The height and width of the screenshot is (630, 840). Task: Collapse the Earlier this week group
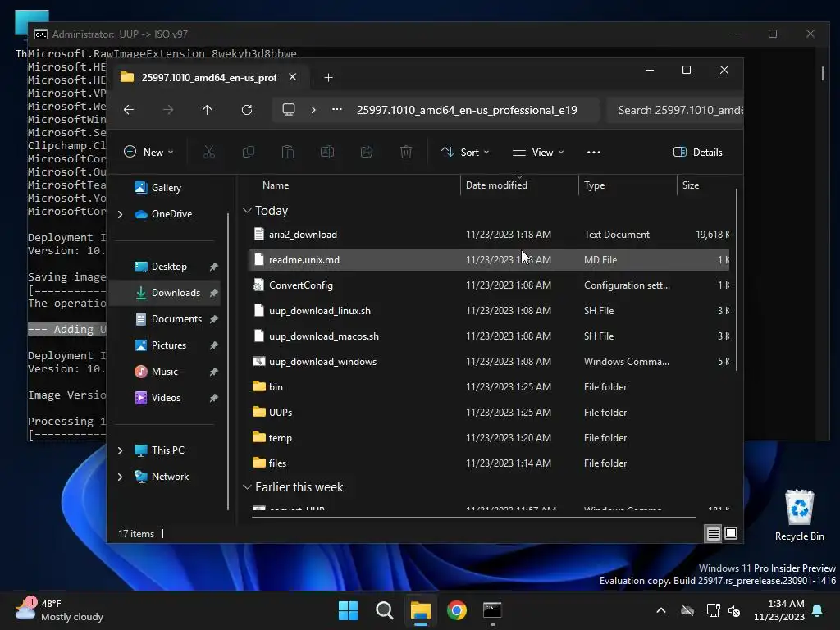point(247,487)
